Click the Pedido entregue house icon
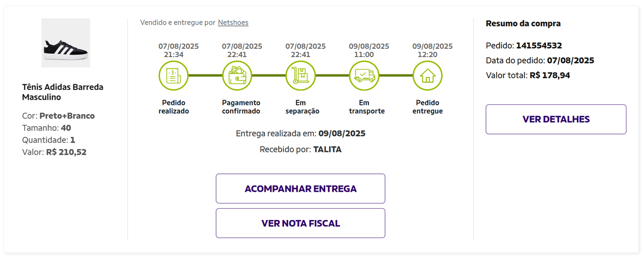644x257 pixels. point(427,76)
